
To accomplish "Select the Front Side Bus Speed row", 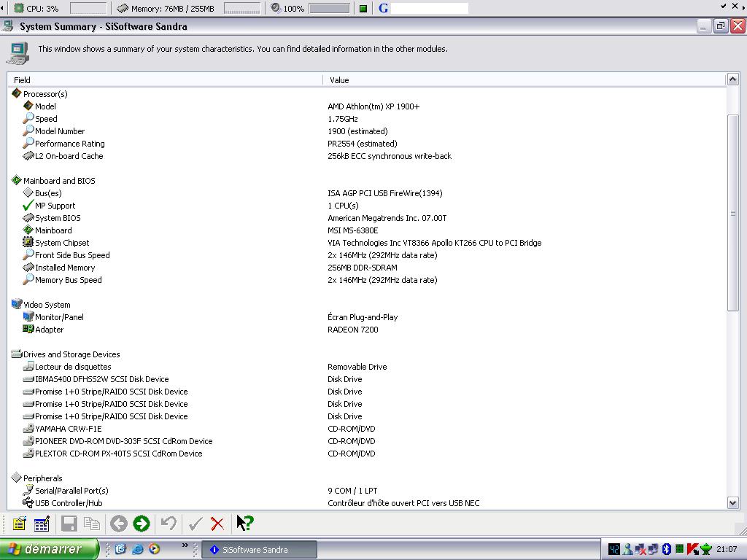I will [367, 254].
